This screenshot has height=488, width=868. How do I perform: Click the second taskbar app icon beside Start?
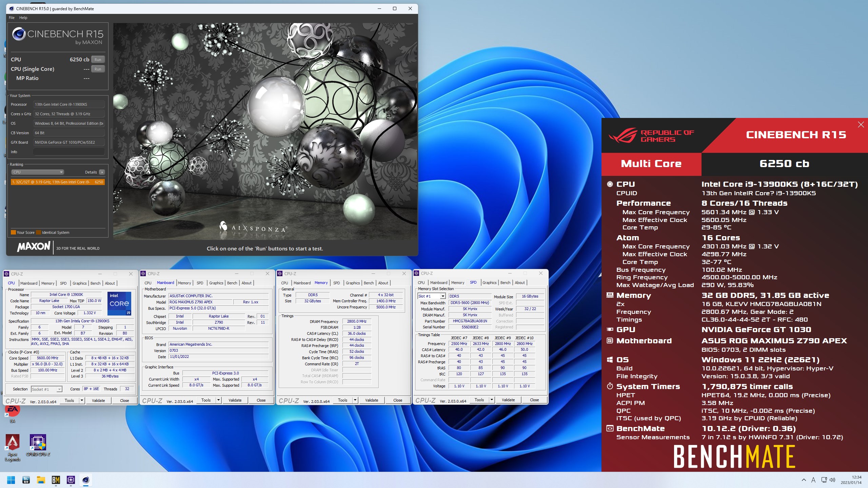click(x=26, y=480)
